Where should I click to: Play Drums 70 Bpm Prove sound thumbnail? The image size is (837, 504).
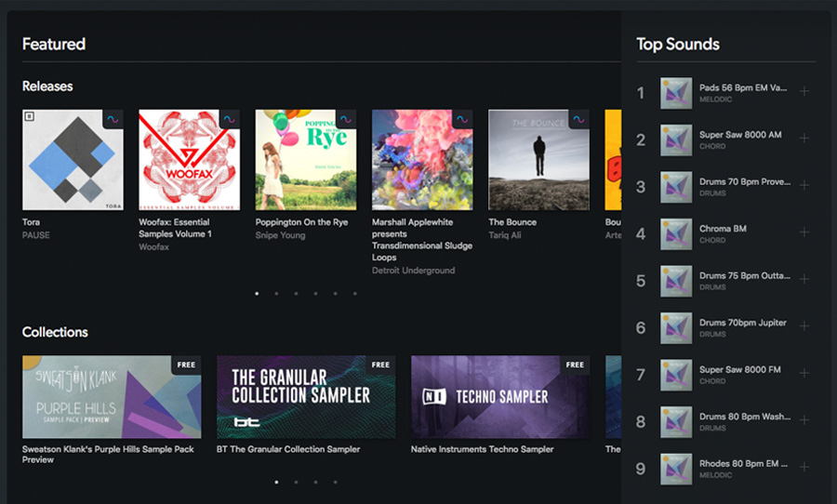pos(676,188)
